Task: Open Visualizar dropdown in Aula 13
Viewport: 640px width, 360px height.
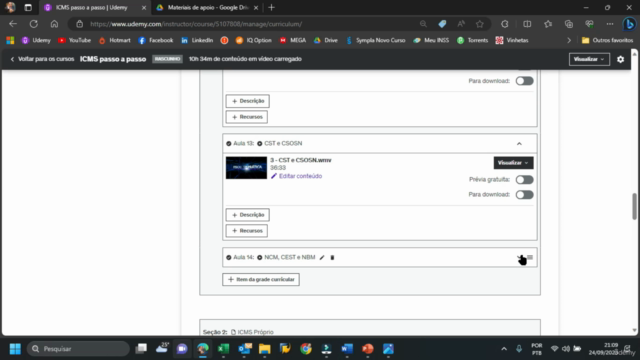Action: 513,163
